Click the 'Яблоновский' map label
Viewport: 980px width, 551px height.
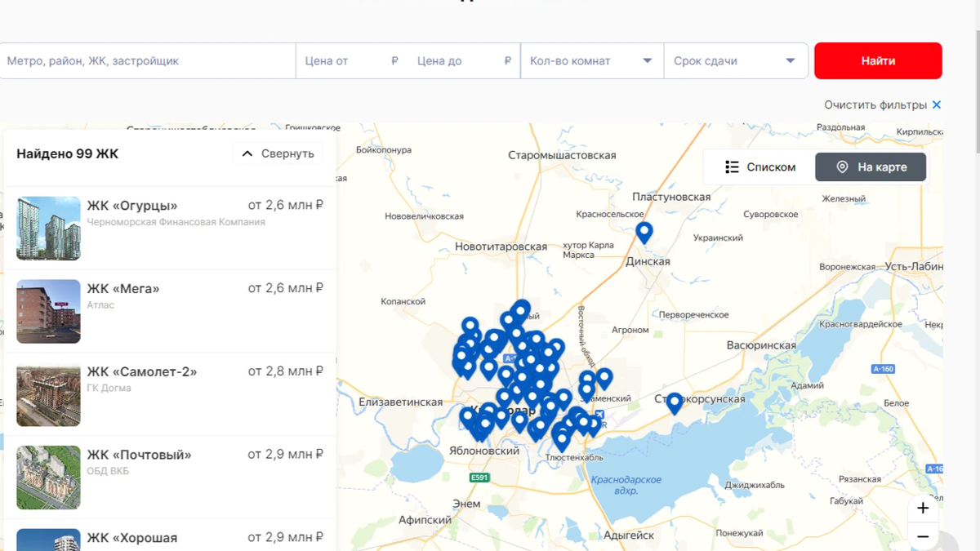tap(484, 451)
